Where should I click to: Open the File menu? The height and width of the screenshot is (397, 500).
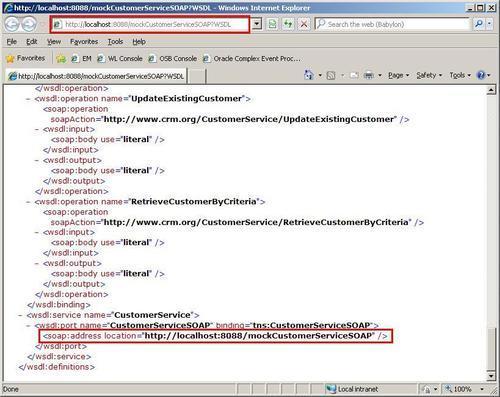tap(11, 42)
